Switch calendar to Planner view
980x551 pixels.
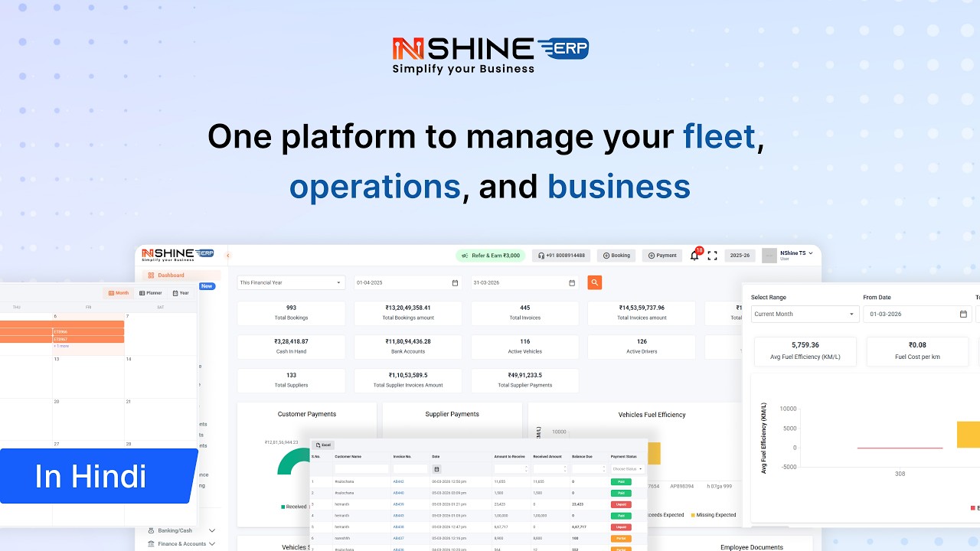(x=151, y=293)
